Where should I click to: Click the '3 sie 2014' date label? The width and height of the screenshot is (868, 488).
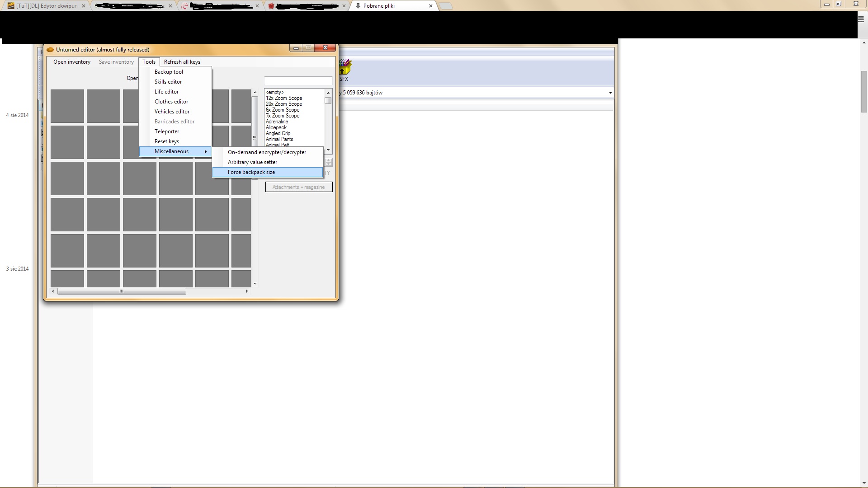[x=17, y=269]
